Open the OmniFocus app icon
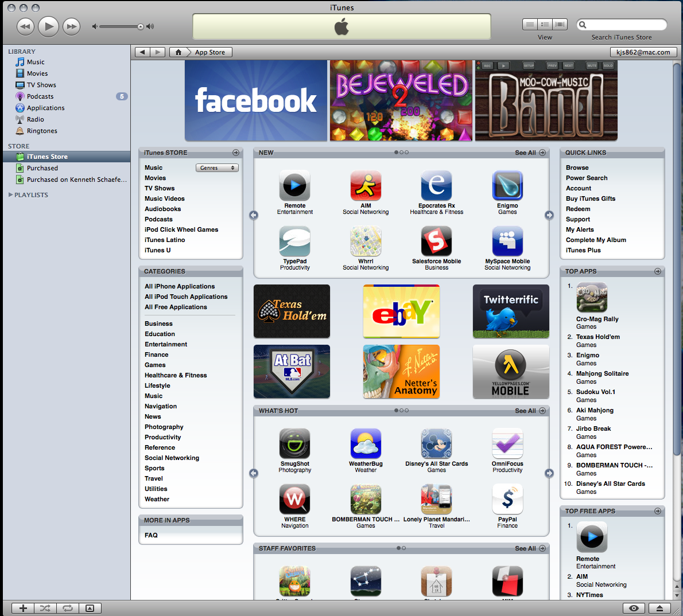Screen dimensions: 683x616 pyautogui.click(x=507, y=443)
